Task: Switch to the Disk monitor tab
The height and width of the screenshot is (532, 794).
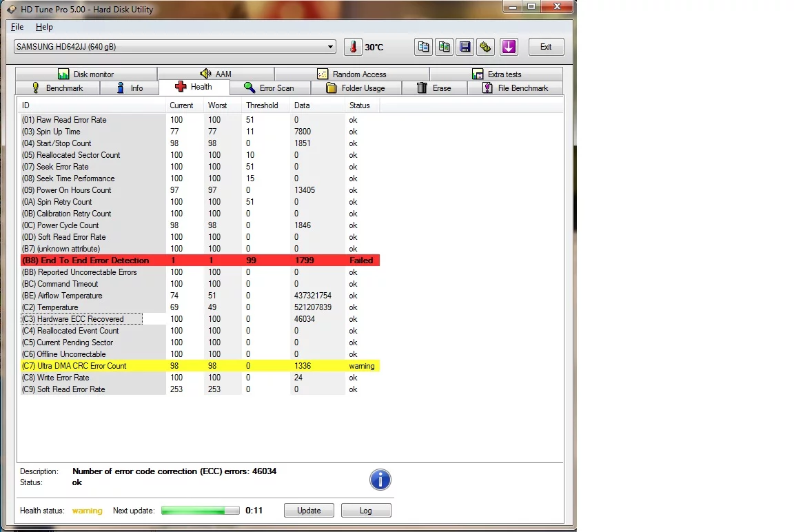Action: (86, 74)
